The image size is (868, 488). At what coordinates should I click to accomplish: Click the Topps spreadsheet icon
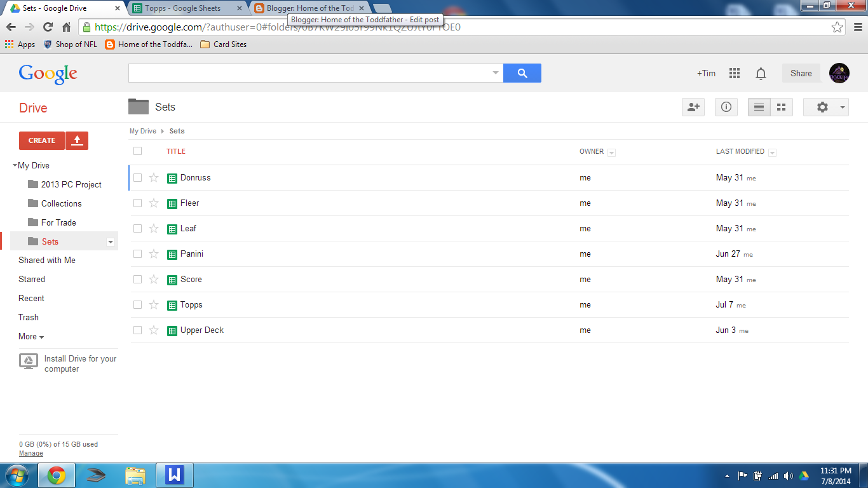[x=172, y=305]
